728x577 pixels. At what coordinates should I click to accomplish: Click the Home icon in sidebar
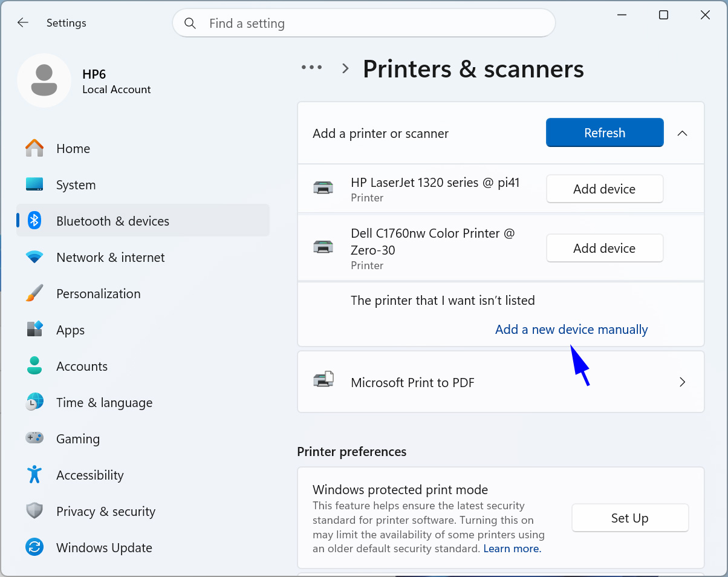pos(34,148)
